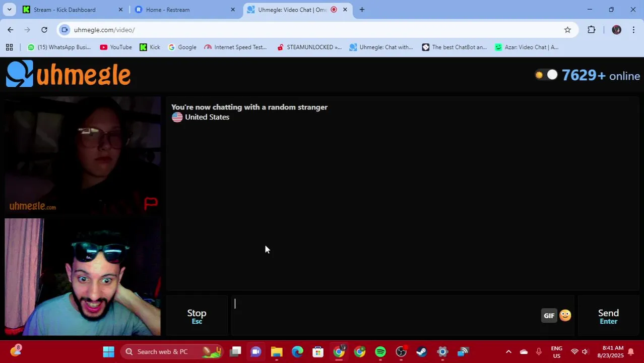Bookmark this page with the star
The image size is (644, 363).
tap(567, 30)
